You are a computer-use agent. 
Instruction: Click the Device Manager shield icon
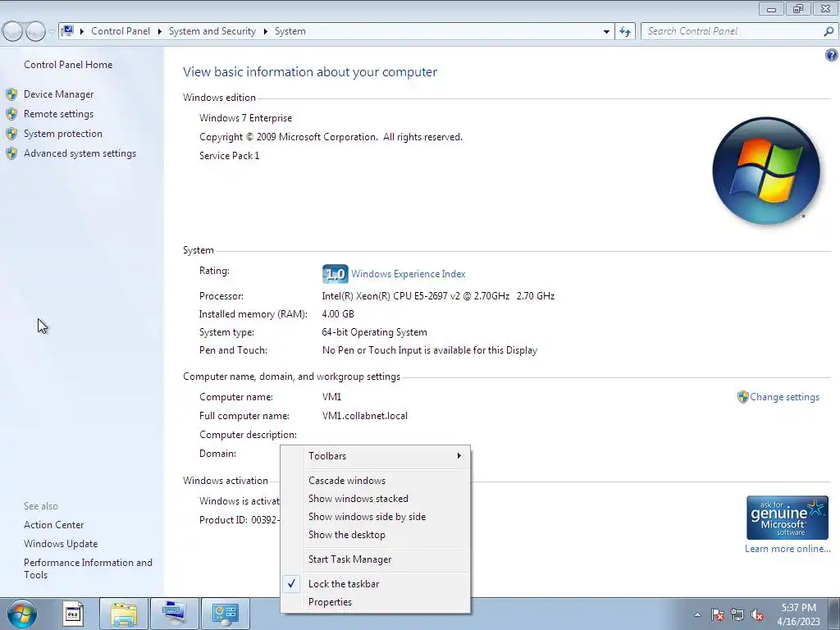point(11,94)
